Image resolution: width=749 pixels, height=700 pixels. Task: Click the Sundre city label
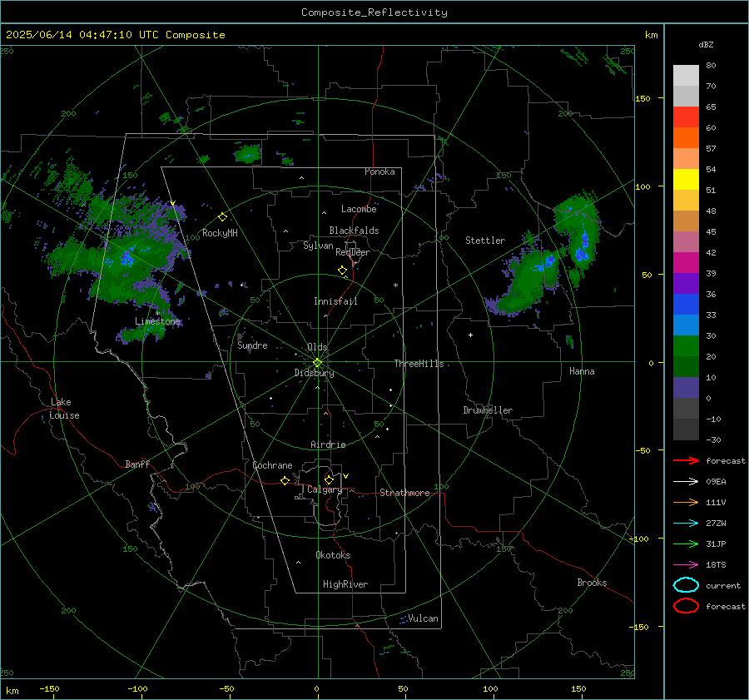pyautogui.click(x=252, y=345)
